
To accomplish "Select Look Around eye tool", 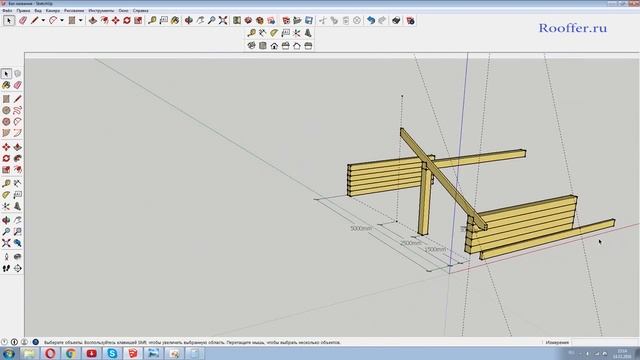I will (x=18, y=257).
